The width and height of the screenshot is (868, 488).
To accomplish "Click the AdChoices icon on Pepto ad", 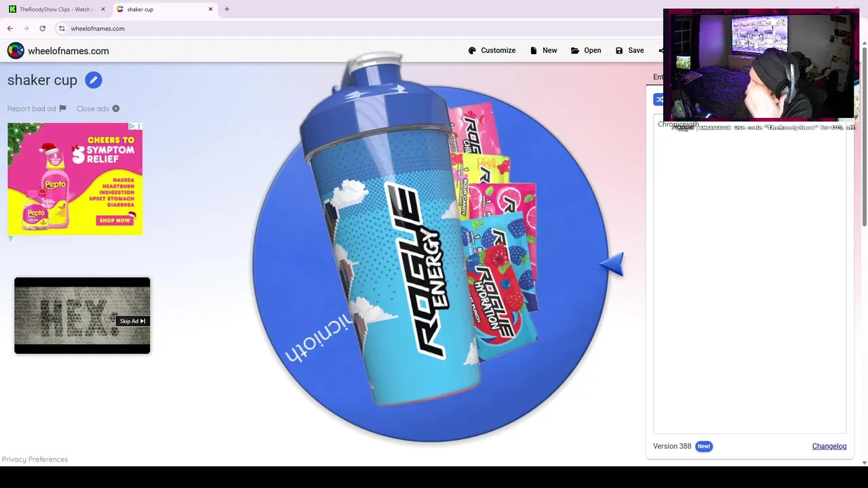I will [132, 126].
